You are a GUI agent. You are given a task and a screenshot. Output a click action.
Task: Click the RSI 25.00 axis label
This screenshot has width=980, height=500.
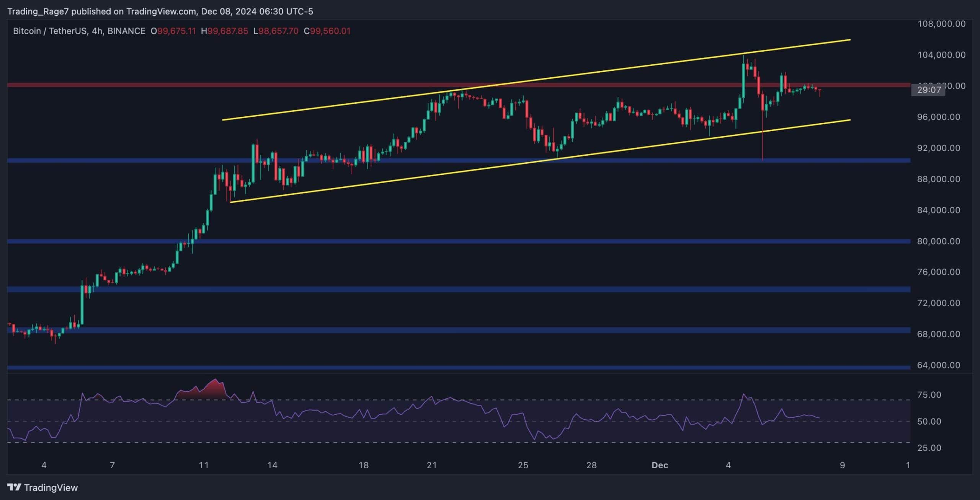point(929,448)
